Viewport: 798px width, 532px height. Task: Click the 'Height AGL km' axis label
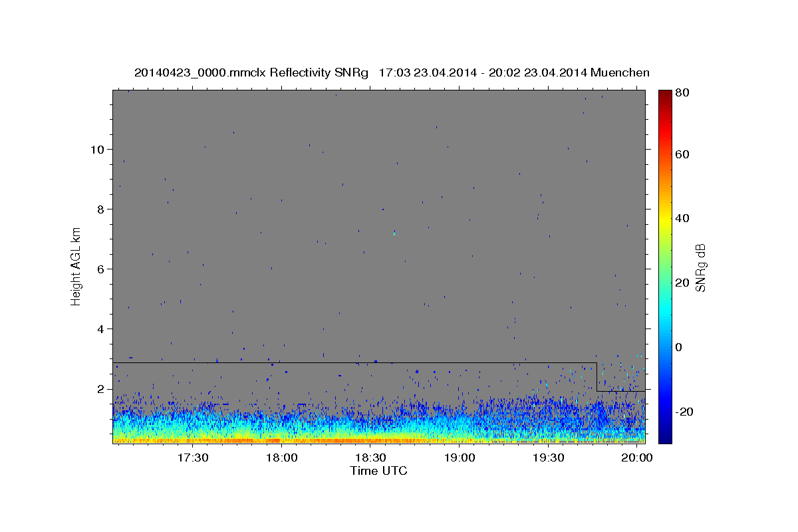pos(76,266)
